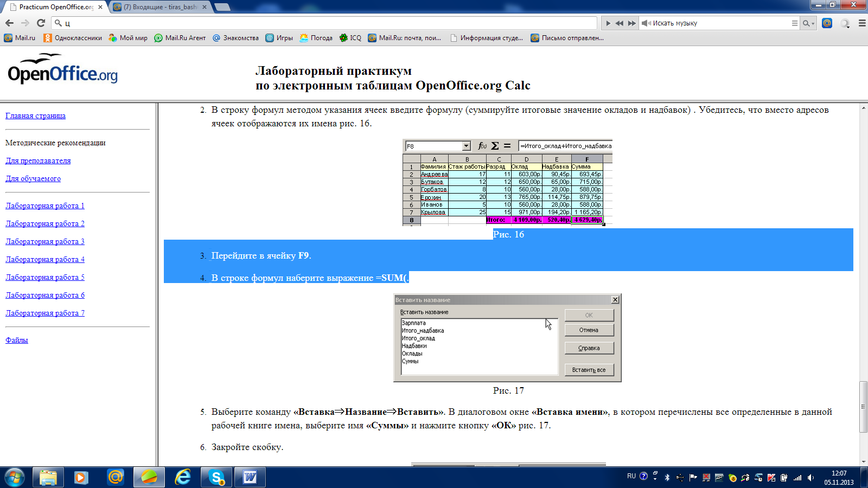Click the music volume speaker icon

click(646, 23)
